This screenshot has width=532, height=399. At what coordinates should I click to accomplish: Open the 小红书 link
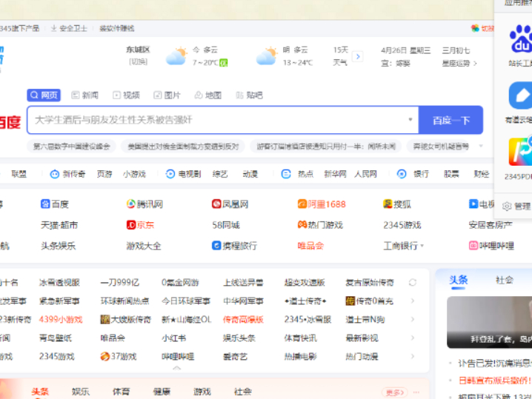174,338
